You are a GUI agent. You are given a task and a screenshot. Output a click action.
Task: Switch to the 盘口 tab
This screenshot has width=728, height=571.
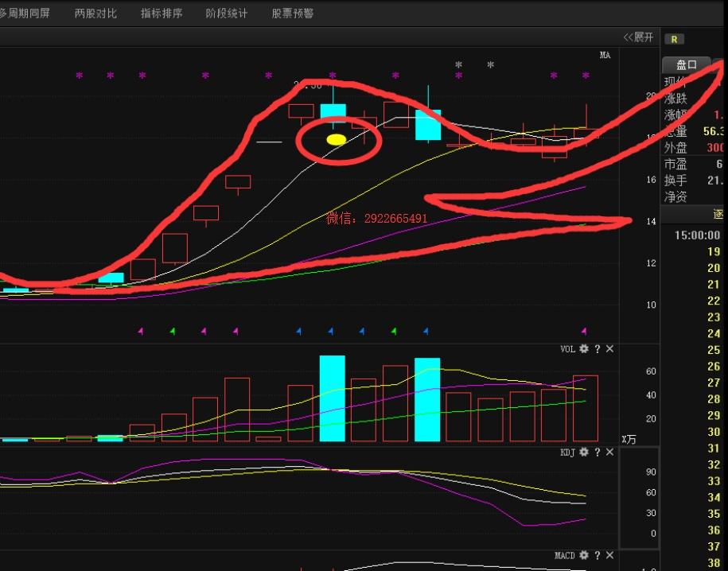pyautogui.click(x=686, y=65)
